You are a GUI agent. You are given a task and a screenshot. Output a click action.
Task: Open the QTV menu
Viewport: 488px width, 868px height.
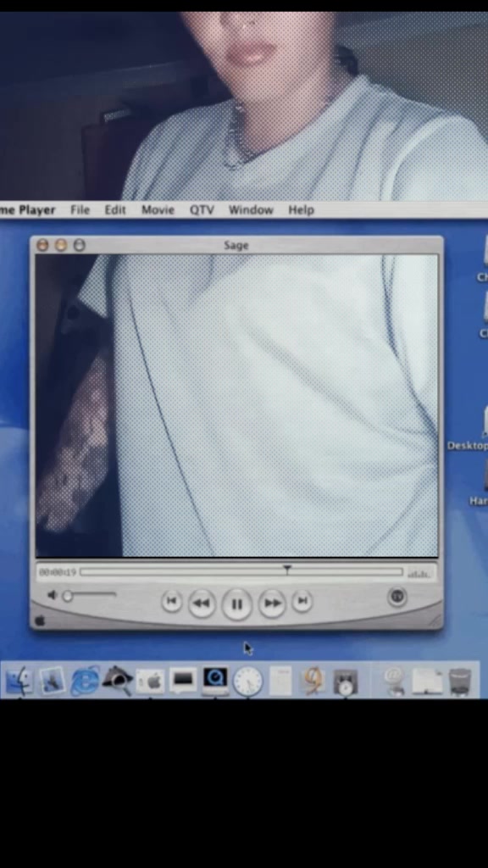coord(202,210)
